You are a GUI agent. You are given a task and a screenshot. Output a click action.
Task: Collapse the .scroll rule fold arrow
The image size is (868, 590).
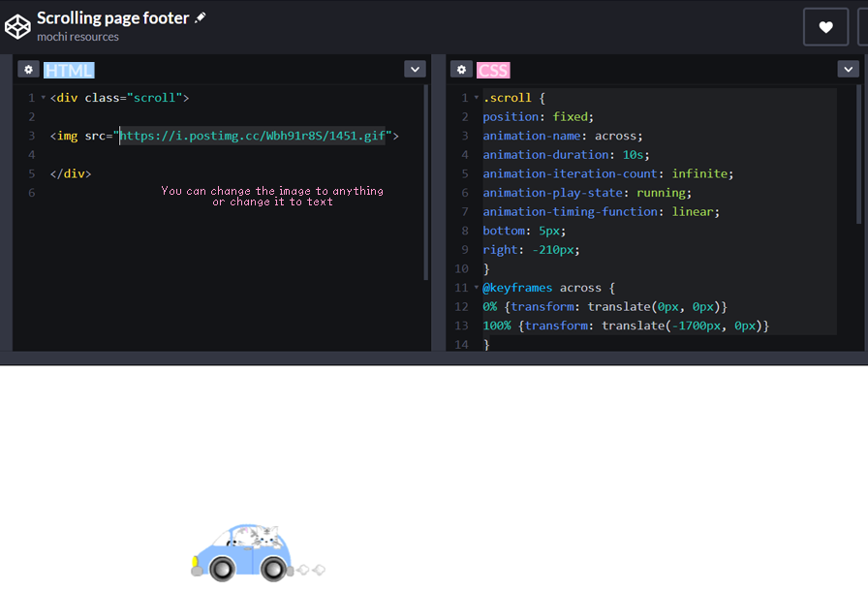coord(476,98)
